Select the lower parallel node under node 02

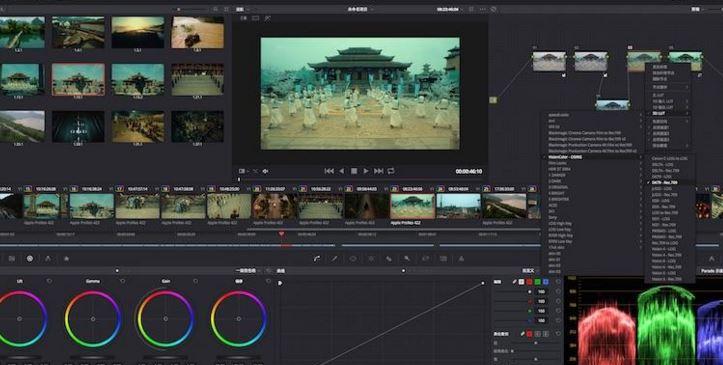[x=612, y=105]
